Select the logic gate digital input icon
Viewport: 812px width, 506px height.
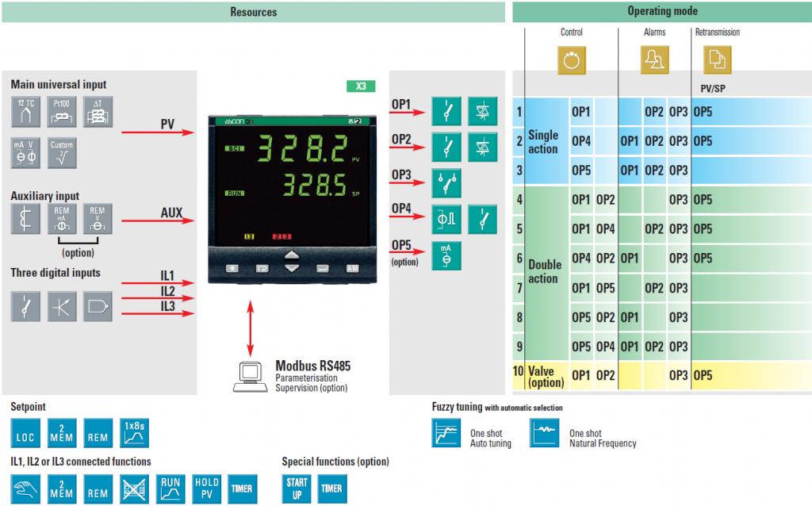98,307
